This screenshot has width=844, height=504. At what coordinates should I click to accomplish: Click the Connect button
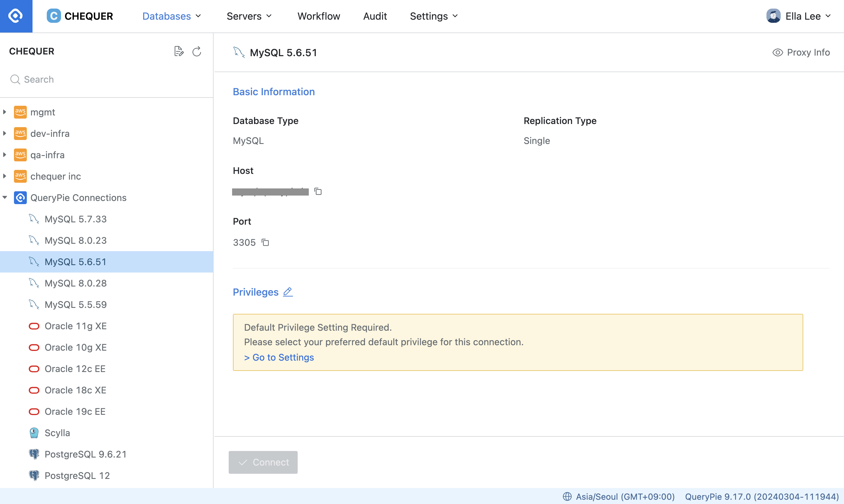click(x=263, y=462)
